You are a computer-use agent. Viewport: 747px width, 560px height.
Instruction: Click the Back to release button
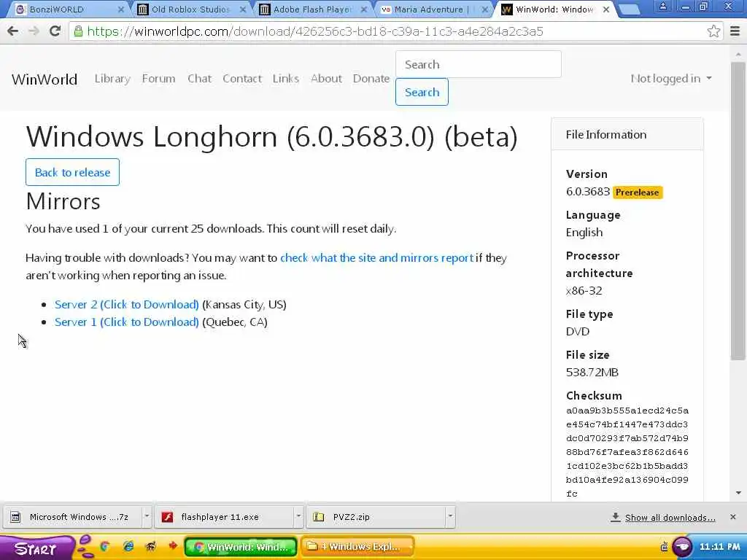point(72,172)
